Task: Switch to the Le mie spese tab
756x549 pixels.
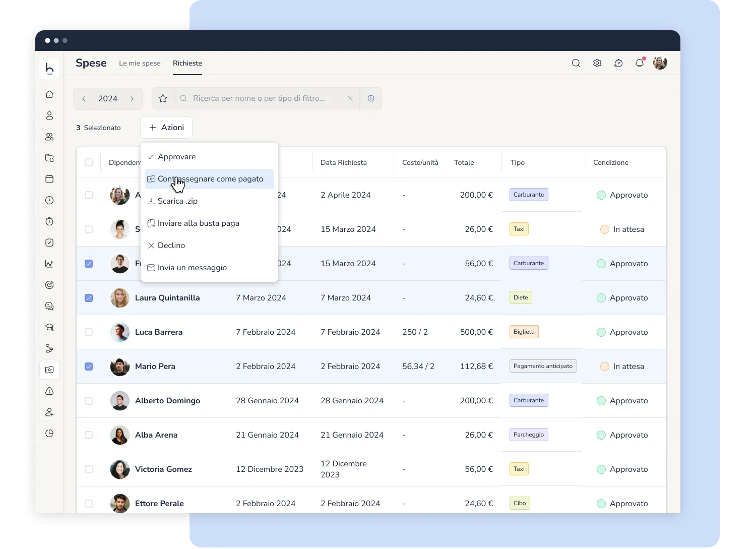Action: pos(140,63)
